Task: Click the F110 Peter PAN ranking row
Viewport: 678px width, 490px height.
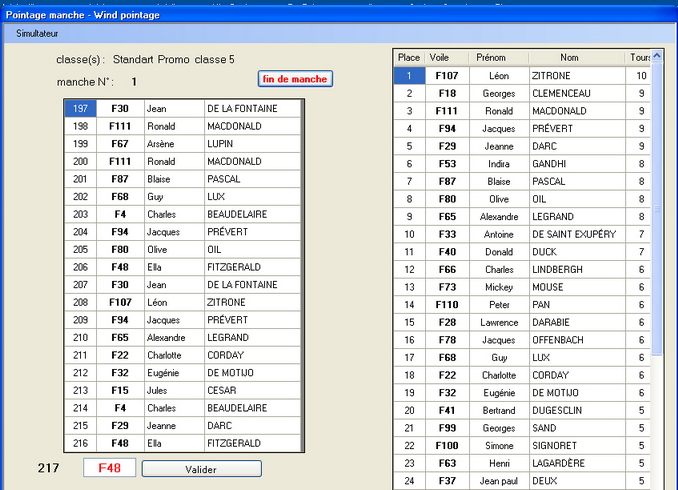Action: 520,305
